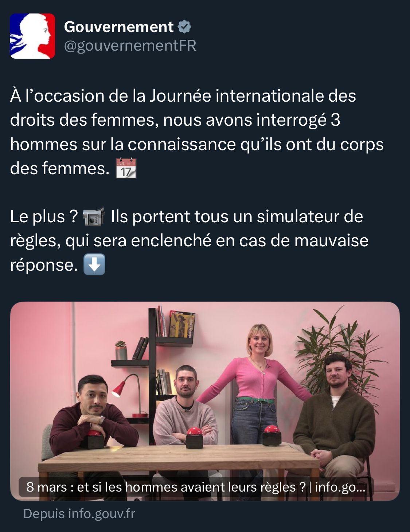Open the pink-wall video preview thumbnail

point(205,401)
